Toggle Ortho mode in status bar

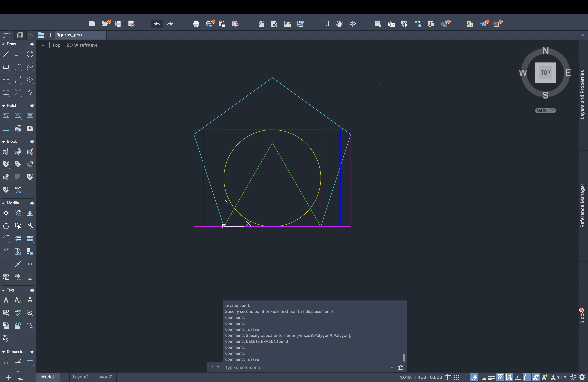point(465,377)
